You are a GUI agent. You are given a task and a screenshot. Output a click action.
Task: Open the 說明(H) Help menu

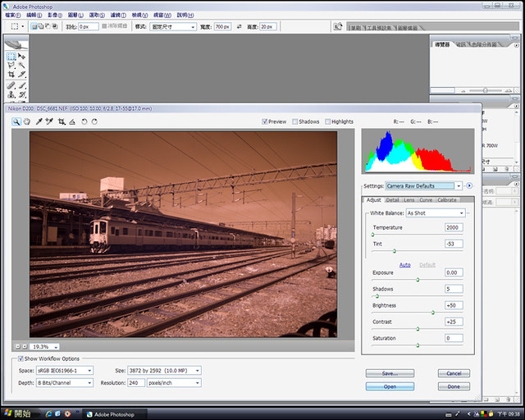tap(185, 15)
